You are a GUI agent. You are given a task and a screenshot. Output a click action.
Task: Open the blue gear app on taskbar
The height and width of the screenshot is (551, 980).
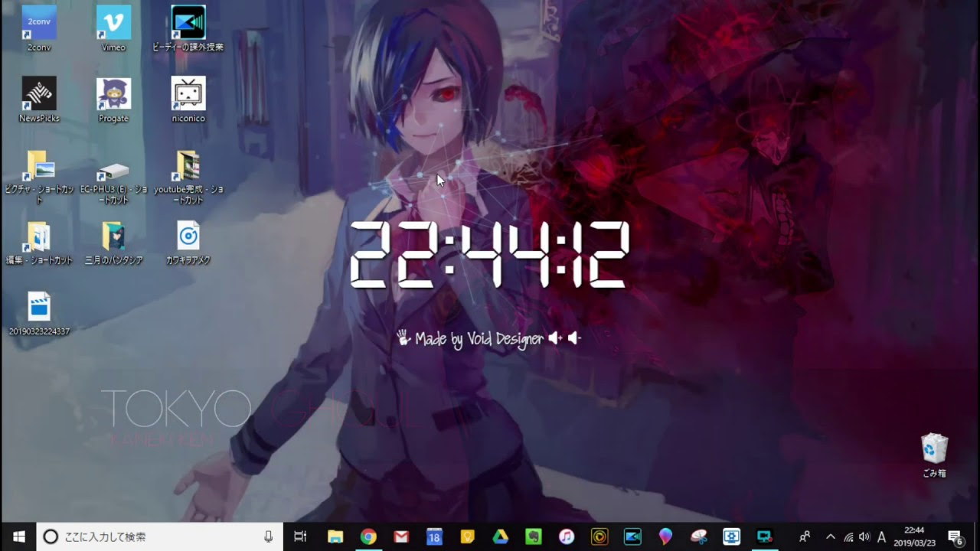pyautogui.click(x=731, y=536)
